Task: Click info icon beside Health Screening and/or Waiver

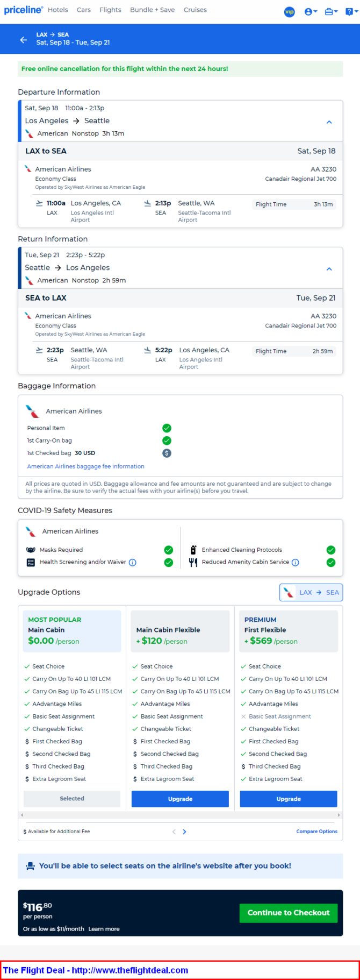Action: point(133,563)
